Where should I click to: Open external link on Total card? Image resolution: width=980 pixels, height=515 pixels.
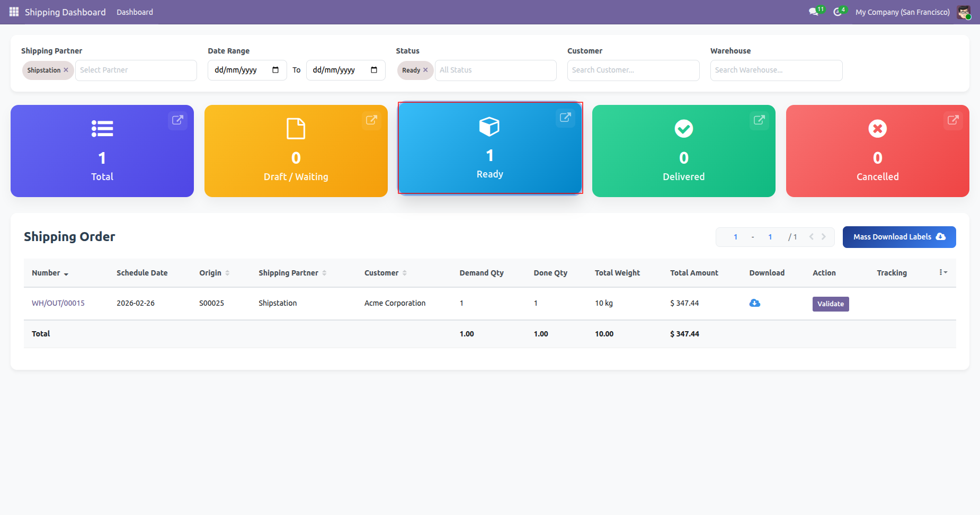[x=177, y=120]
